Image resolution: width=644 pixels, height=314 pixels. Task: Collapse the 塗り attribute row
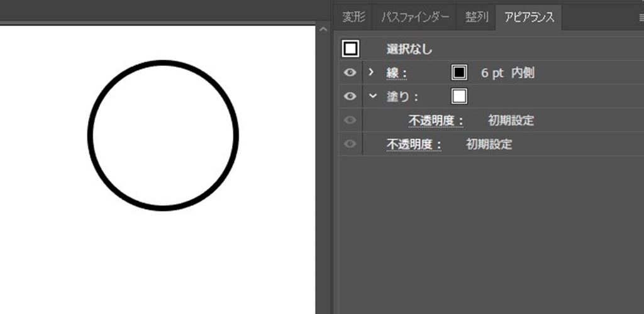tap(372, 97)
